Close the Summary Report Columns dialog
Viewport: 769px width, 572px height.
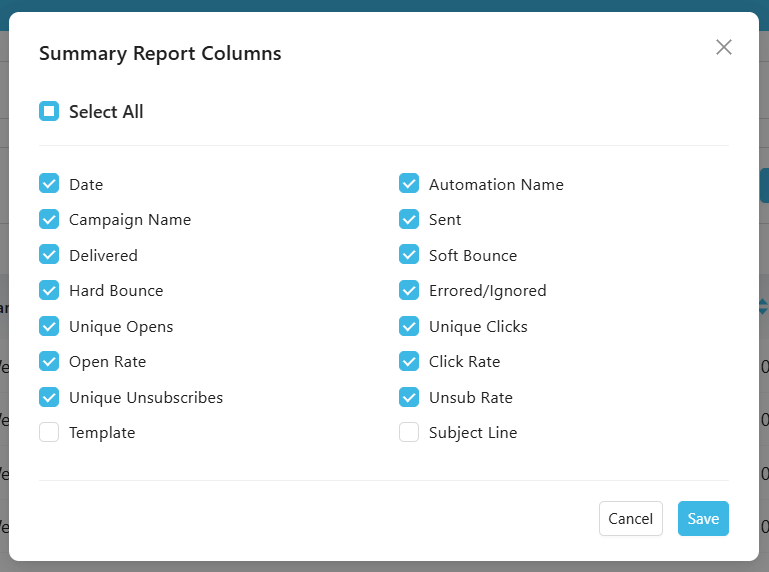pyautogui.click(x=724, y=47)
